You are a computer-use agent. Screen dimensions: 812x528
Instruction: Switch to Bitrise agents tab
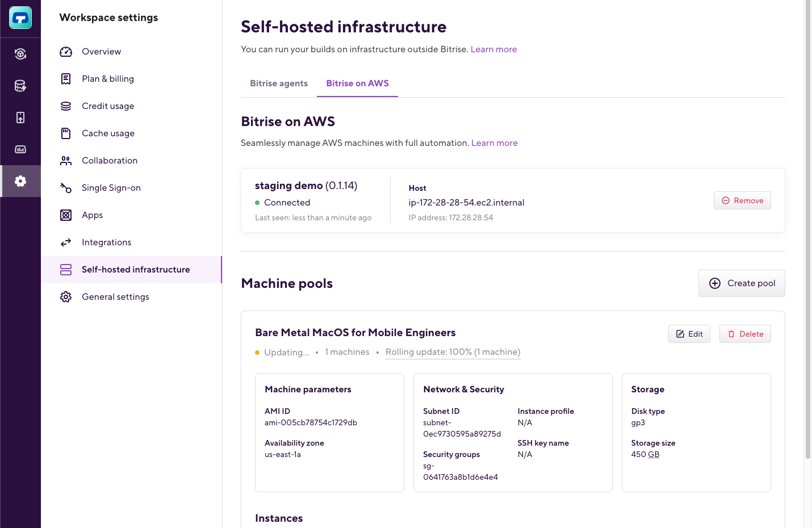(279, 83)
